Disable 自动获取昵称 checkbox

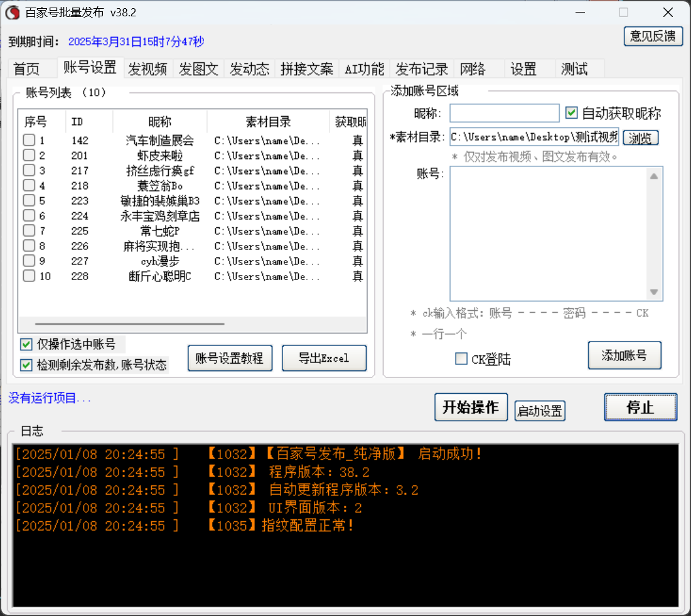tap(572, 113)
